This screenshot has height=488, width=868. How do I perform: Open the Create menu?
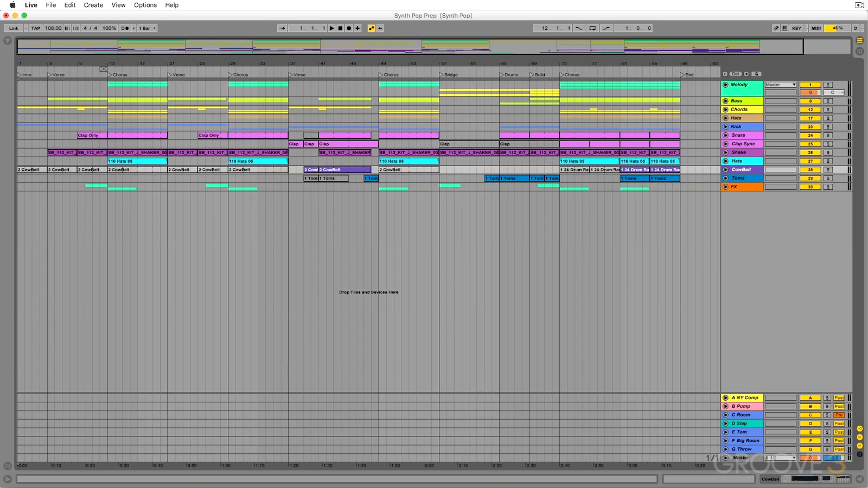click(x=93, y=5)
